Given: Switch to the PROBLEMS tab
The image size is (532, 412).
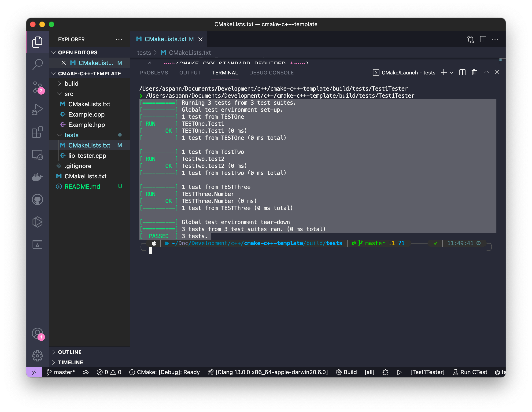Looking at the screenshot, I should 154,73.
